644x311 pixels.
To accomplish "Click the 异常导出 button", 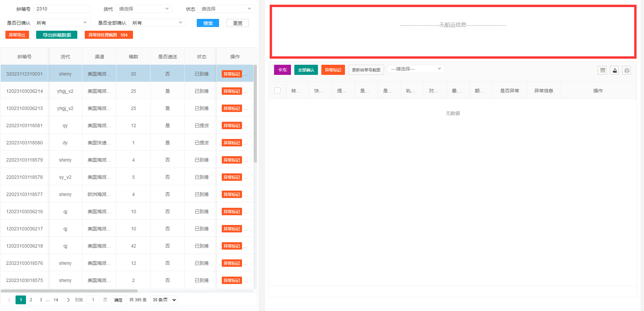I will (17, 35).
